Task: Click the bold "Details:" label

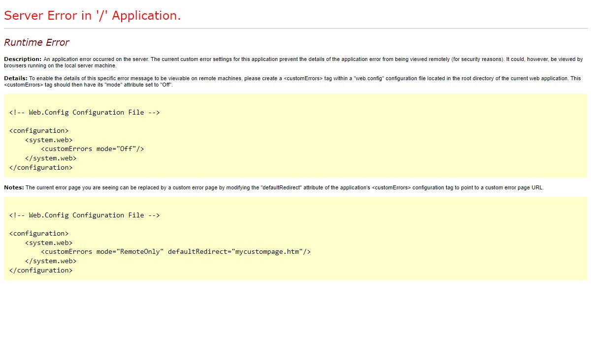Action: (x=16, y=78)
